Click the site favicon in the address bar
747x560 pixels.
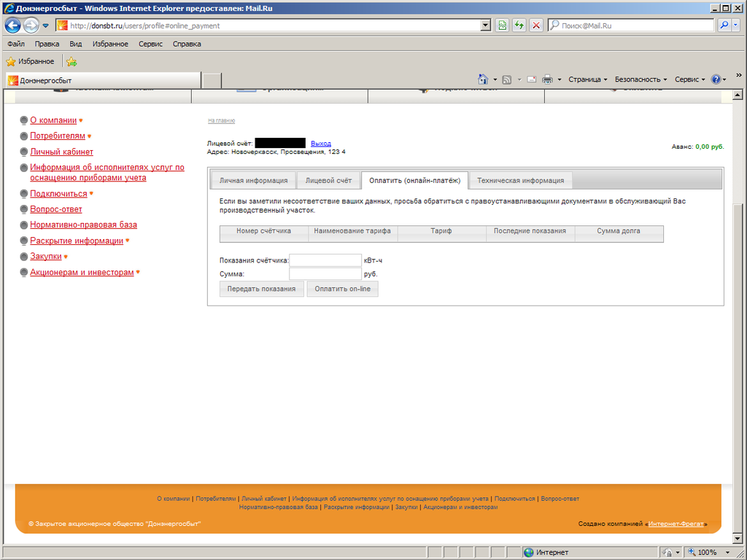point(63,26)
